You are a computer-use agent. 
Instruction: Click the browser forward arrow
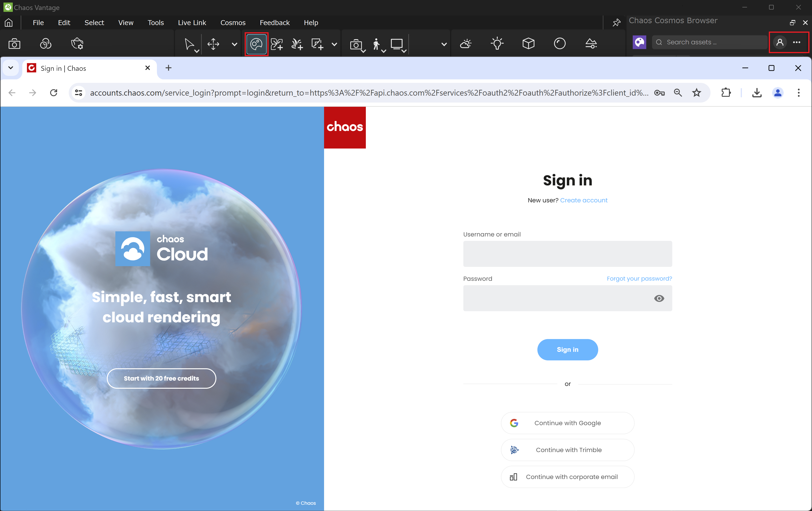point(33,93)
